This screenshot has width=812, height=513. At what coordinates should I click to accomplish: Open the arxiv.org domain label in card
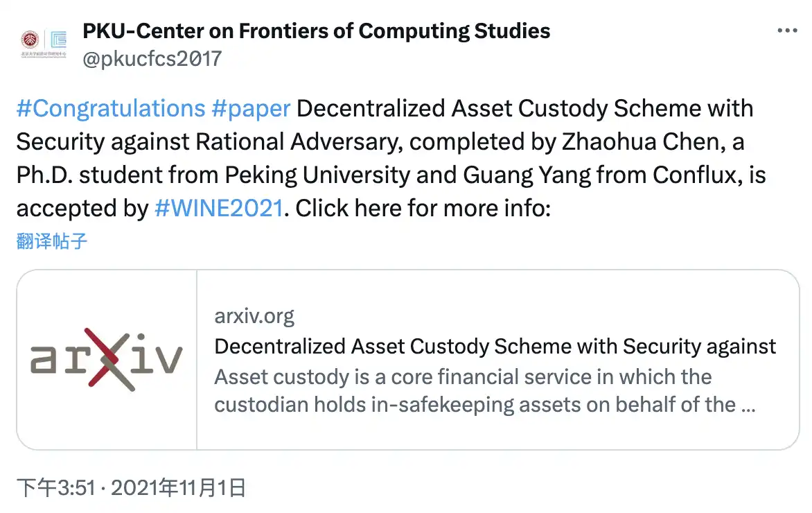click(254, 315)
